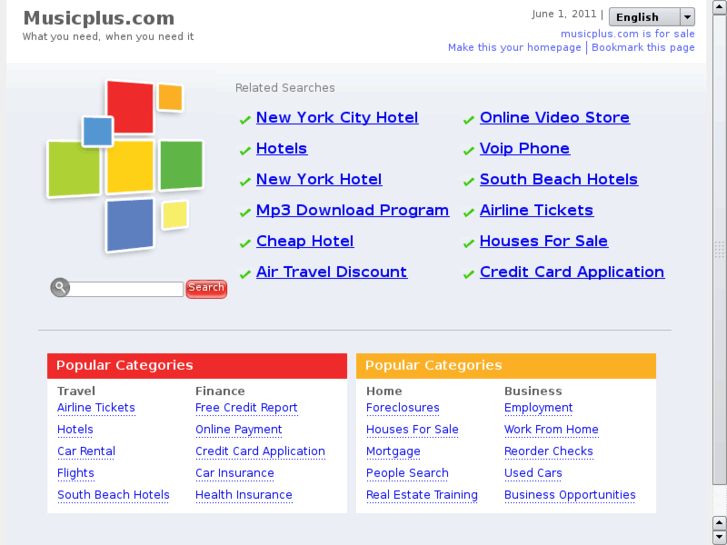Screen dimensions: 727x545
Task: Click the scrollbar up arrow at top
Action: (x=719, y=7)
